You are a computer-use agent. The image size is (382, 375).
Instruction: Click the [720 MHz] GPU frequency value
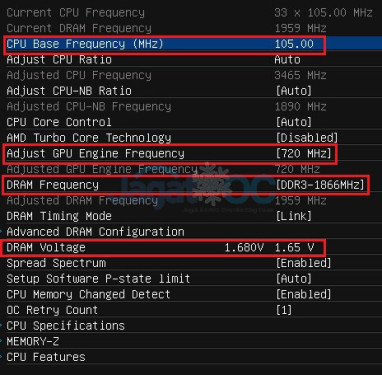pos(303,153)
